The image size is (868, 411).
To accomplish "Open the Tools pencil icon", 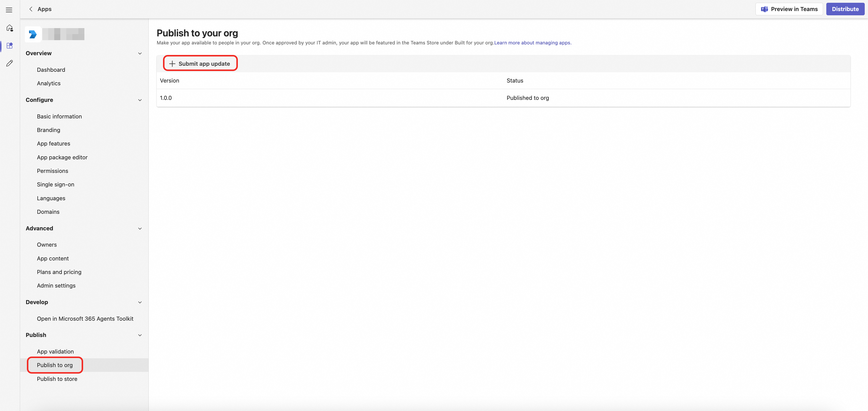I will pos(10,63).
